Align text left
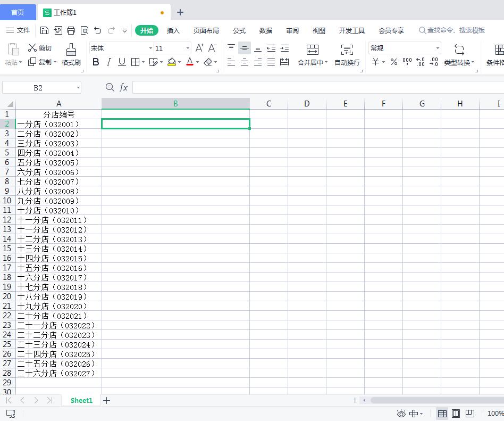This screenshot has height=421, width=504. click(x=231, y=62)
